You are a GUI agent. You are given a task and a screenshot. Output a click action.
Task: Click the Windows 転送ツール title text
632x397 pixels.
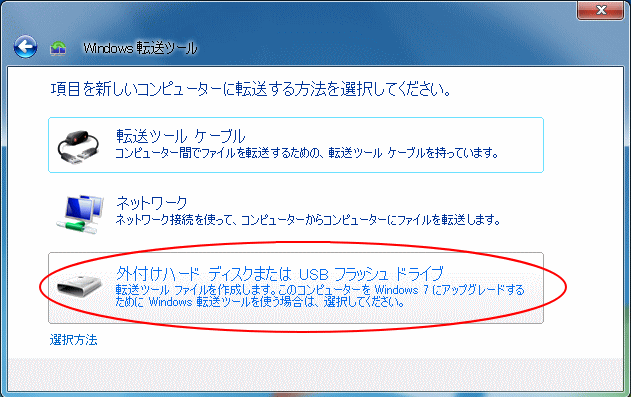click(140, 48)
